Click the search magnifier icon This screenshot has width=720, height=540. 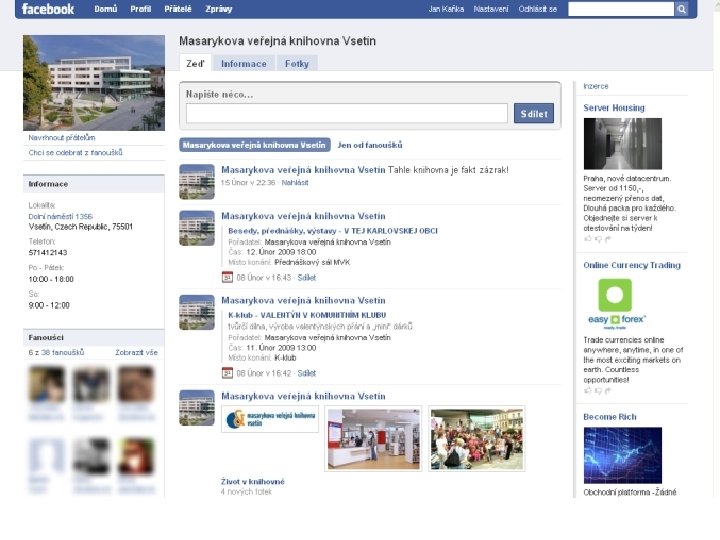[x=681, y=9]
